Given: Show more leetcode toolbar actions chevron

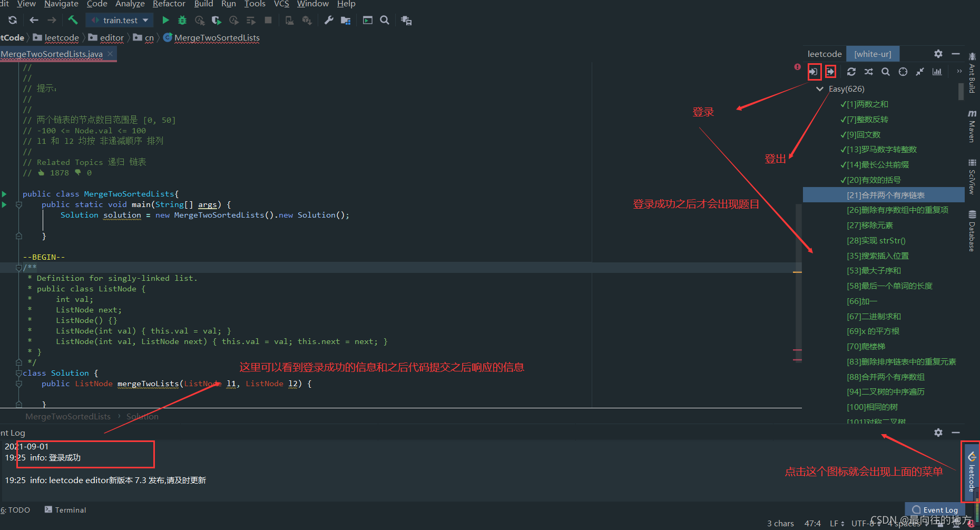Looking at the screenshot, I should (959, 71).
